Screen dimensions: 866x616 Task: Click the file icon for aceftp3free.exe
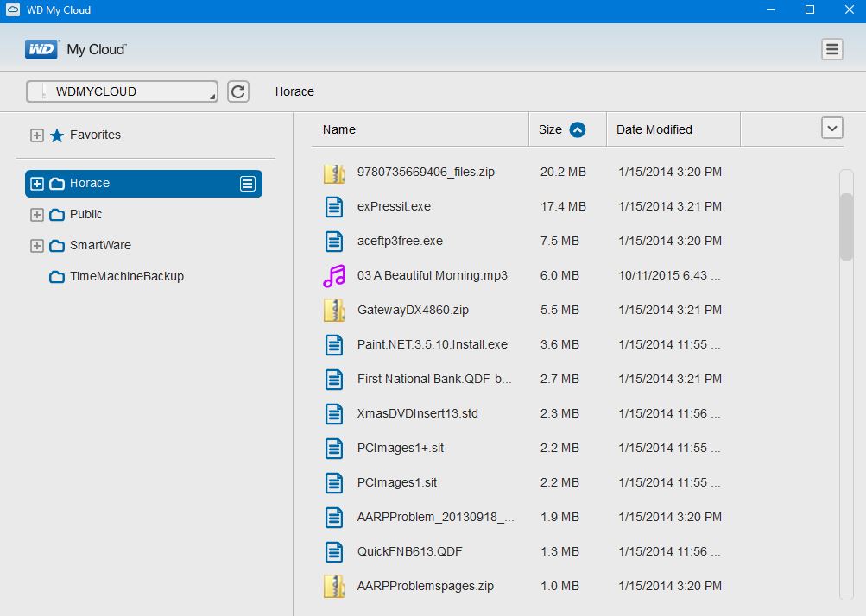click(334, 242)
